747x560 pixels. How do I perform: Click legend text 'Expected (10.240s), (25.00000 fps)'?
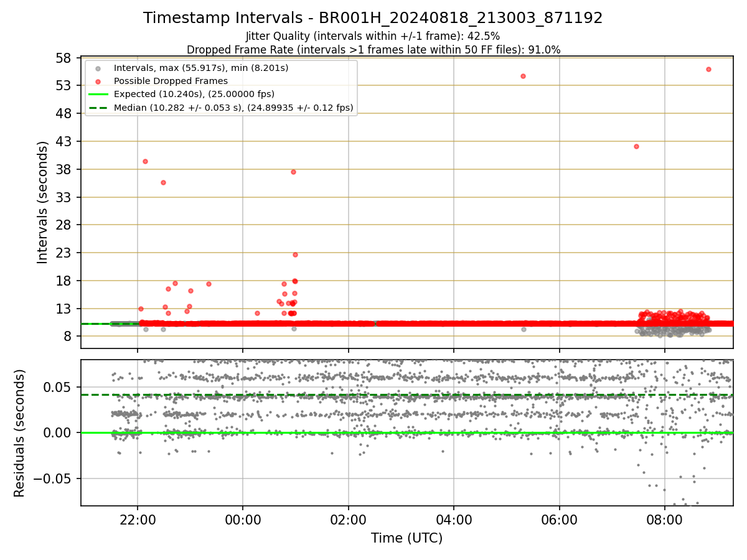(x=194, y=94)
